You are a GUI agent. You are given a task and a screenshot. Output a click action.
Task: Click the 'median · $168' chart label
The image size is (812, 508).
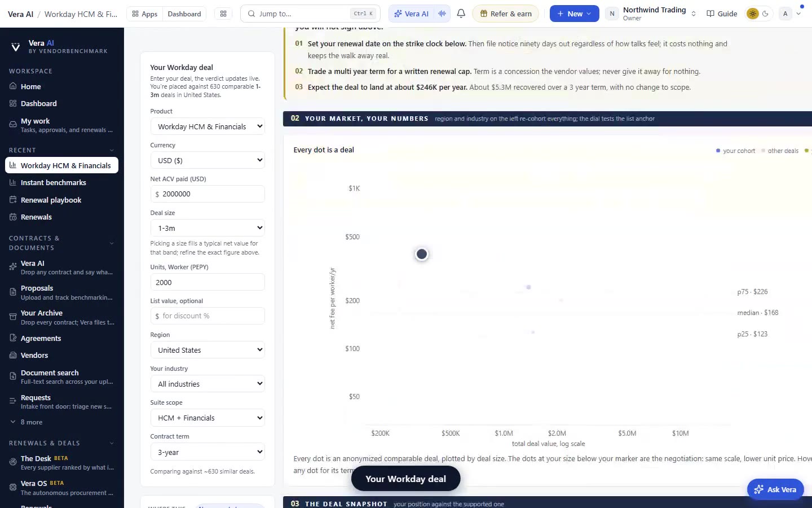pyautogui.click(x=758, y=313)
